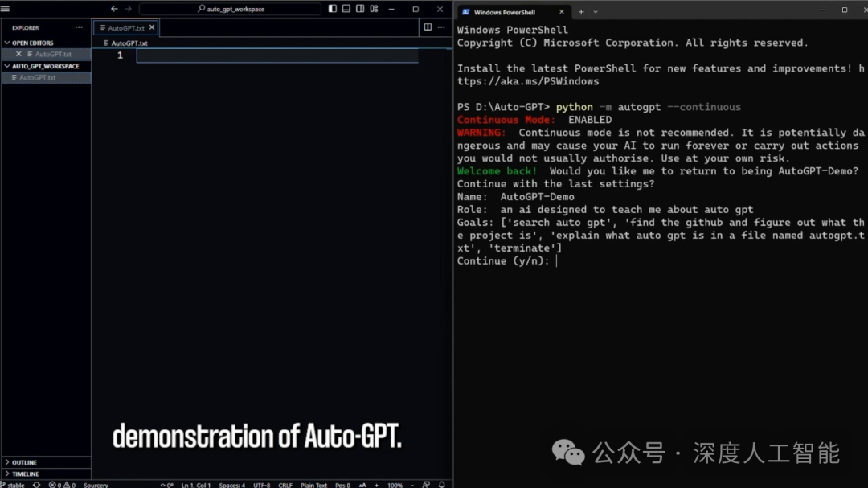
Task: Open the terminal profiles dropdown arrow
Action: click(x=596, y=11)
